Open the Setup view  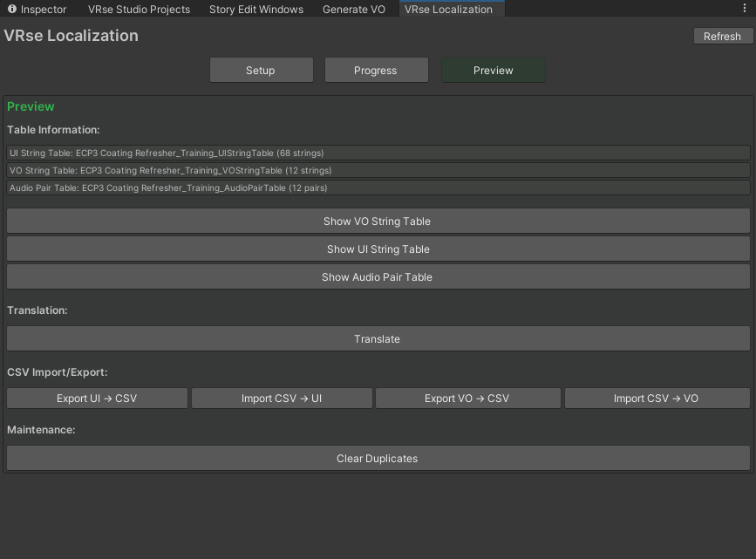click(261, 70)
